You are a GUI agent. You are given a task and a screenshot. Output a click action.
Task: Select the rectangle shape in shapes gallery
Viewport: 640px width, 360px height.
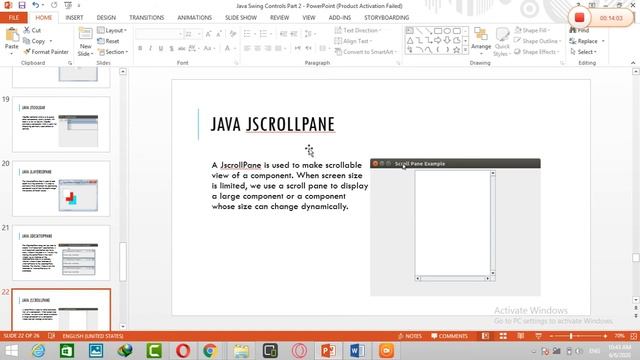pyautogui.click(x=438, y=31)
